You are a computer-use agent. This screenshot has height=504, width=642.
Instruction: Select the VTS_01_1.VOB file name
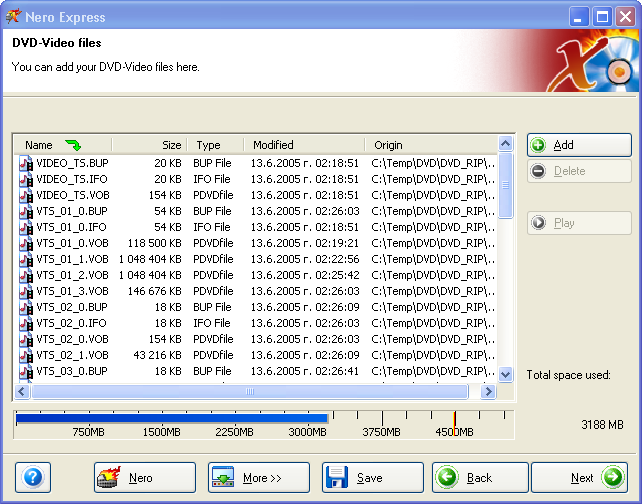[72, 259]
